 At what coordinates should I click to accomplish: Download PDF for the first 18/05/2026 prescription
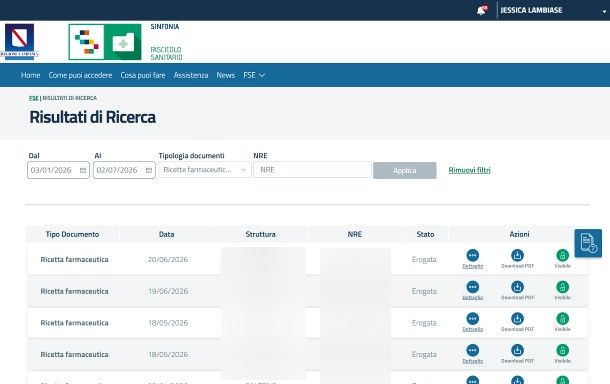(x=517, y=322)
